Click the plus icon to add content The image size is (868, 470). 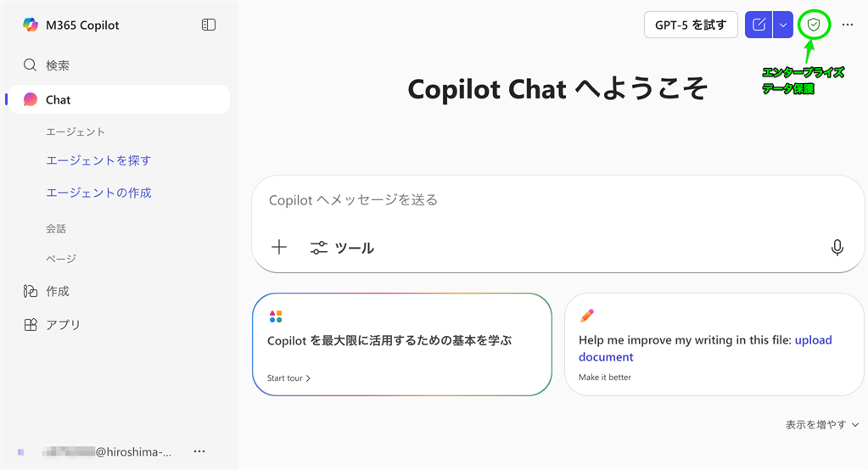pyautogui.click(x=279, y=248)
